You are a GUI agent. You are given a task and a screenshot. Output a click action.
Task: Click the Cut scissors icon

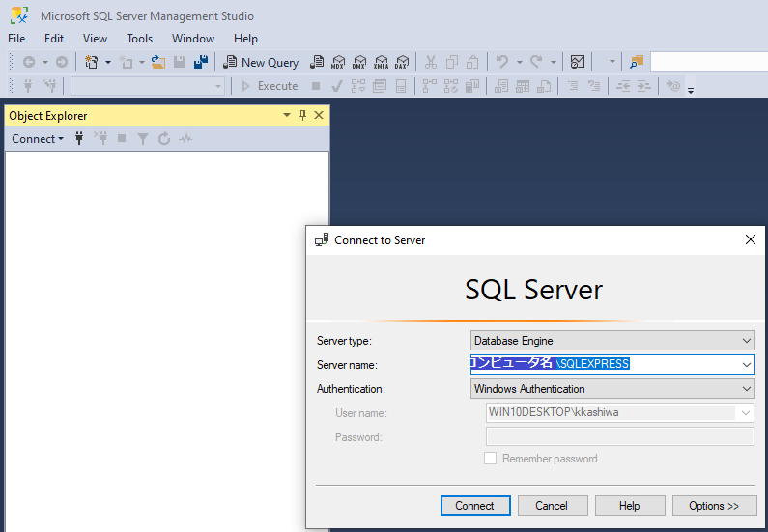(x=431, y=62)
